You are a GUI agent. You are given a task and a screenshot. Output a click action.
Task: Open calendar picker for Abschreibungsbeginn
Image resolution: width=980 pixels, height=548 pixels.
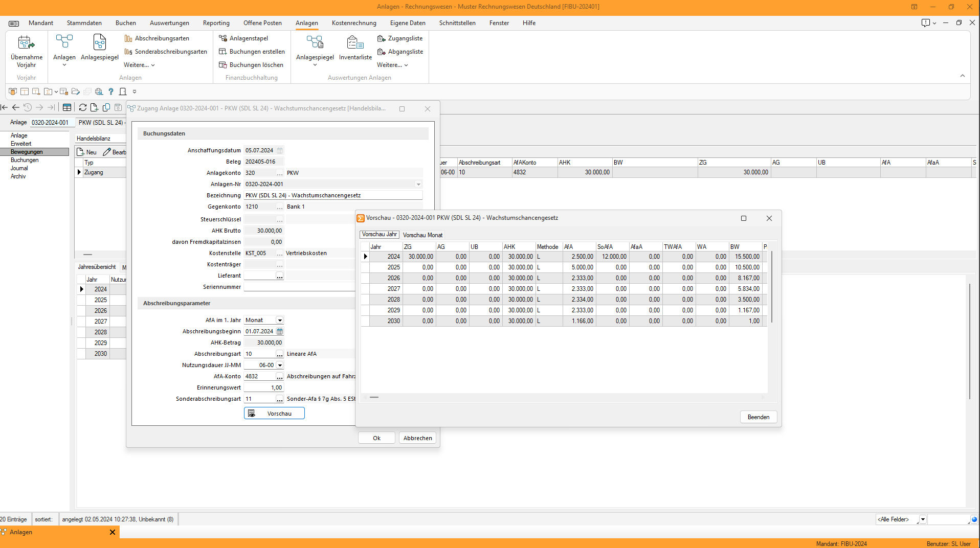[x=280, y=331]
